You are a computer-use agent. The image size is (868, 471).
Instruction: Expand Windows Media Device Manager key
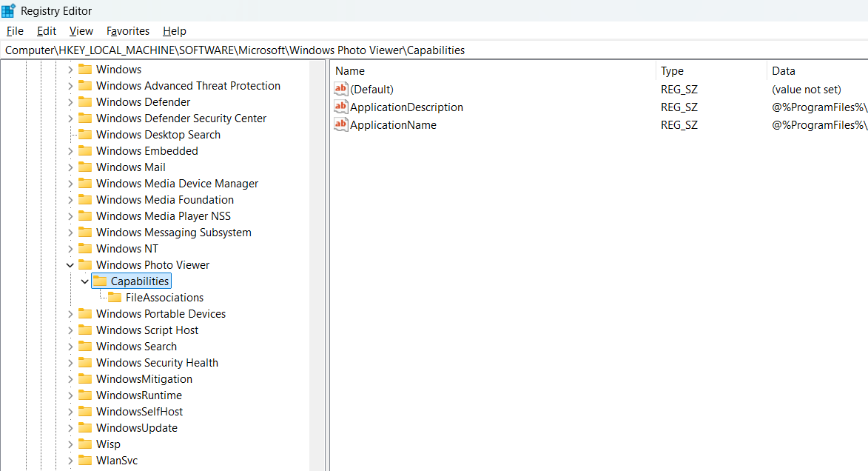70,184
